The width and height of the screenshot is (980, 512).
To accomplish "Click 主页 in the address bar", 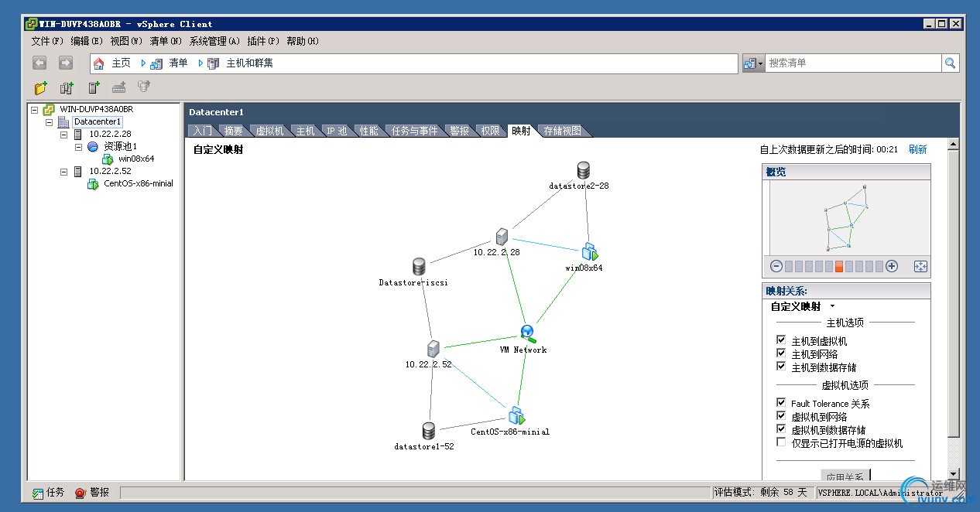I will pos(121,63).
